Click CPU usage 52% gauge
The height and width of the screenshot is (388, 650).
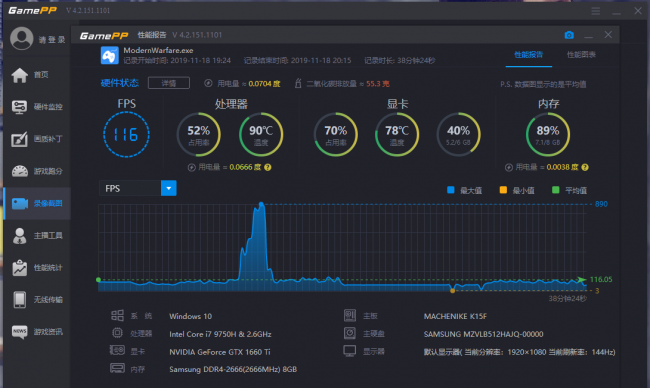point(199,135)
